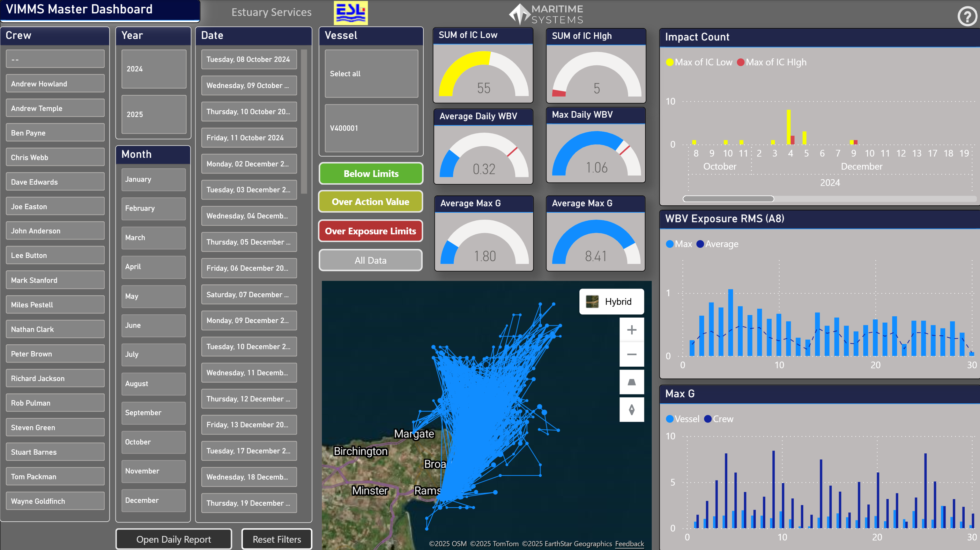Click the SUM of IC Low gauge
The height and width of the screenshot is (550, 980).
tap(483, 74)
